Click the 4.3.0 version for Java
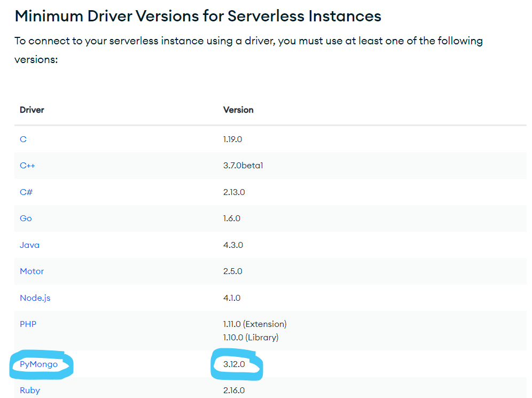 tap(233, 245)
